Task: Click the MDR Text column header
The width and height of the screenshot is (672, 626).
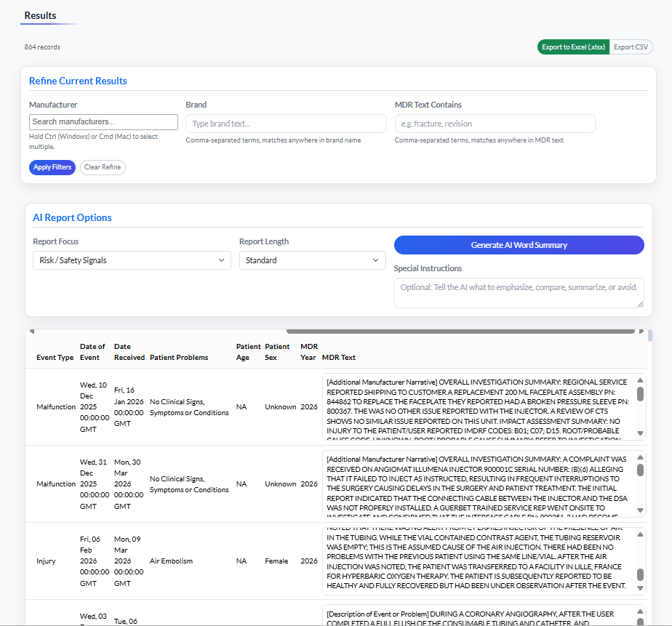Action: click(x=339, y=357)
